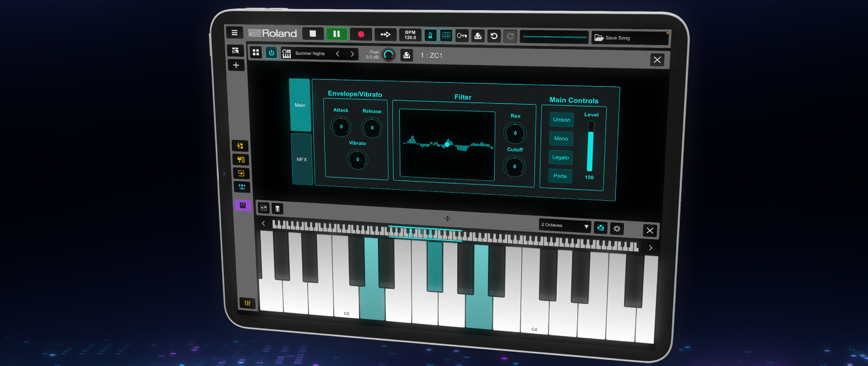Image resolution: width=868 pixels, height=366 pixels.
Task: Click the Level slider
Action: pyautogui.click(x=590, y=146)
